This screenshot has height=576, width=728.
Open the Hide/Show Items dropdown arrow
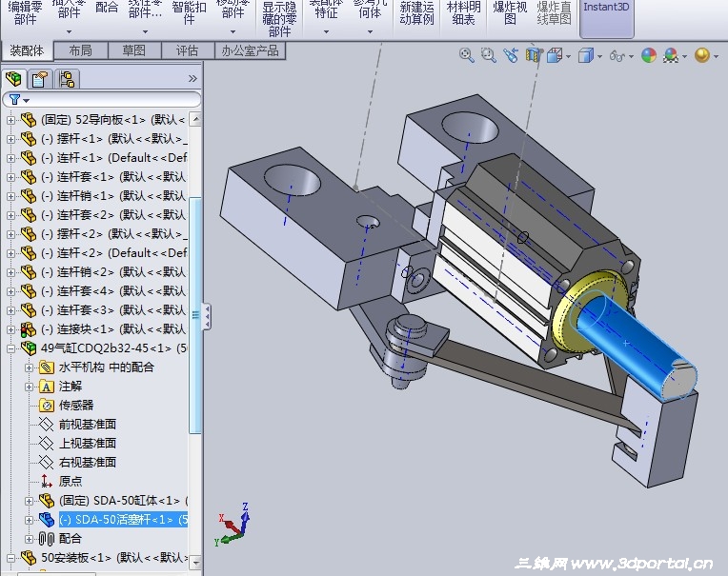pos(631,56)
